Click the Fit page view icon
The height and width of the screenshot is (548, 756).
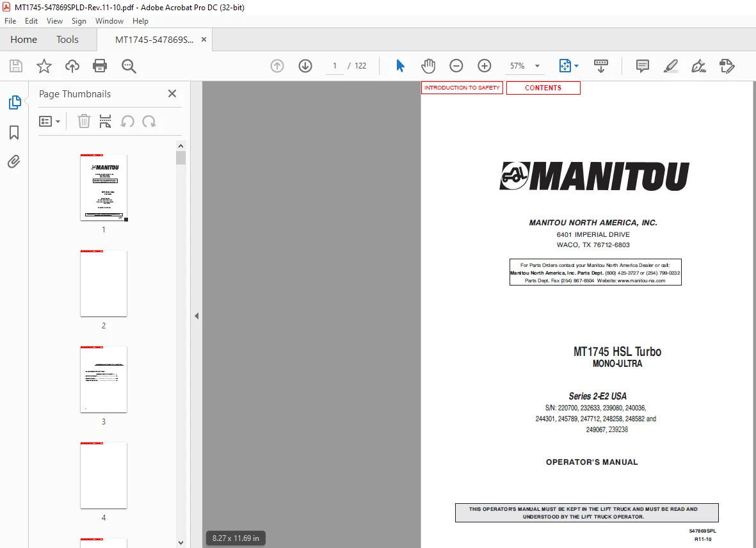coord(565,66)
